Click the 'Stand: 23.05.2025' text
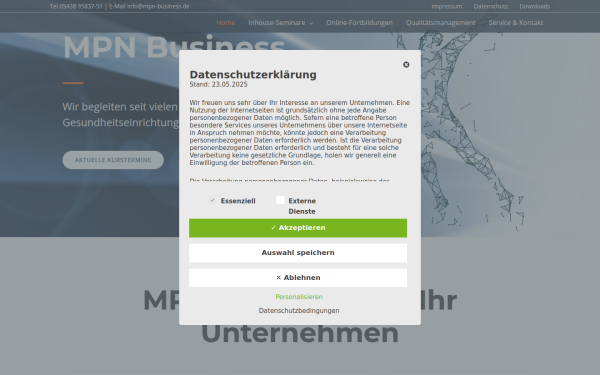The width and height of the screenshot is (600, 375). tap(218, 85)
